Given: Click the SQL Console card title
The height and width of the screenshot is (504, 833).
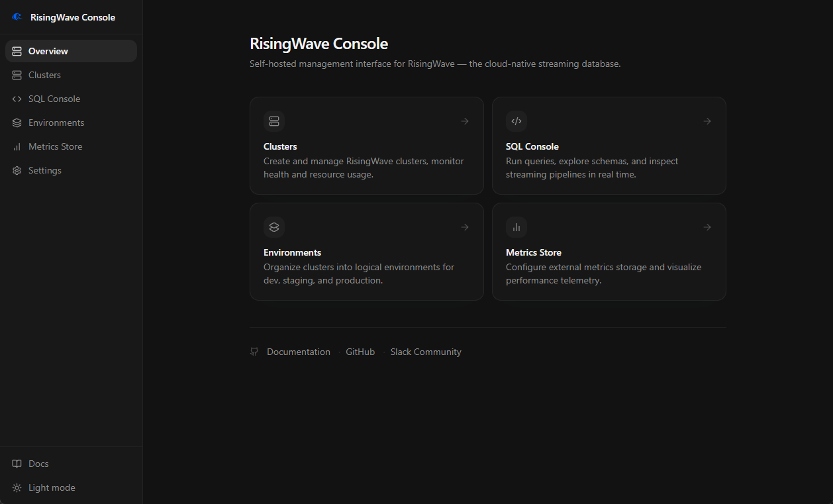Looking at the screenshot, I should tap(532, 146).
